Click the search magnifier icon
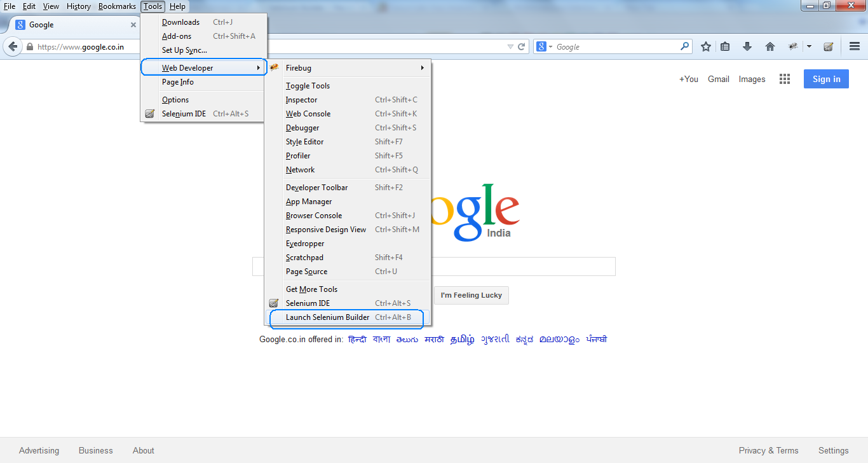 pyautogui.click(x=684, y=46)
